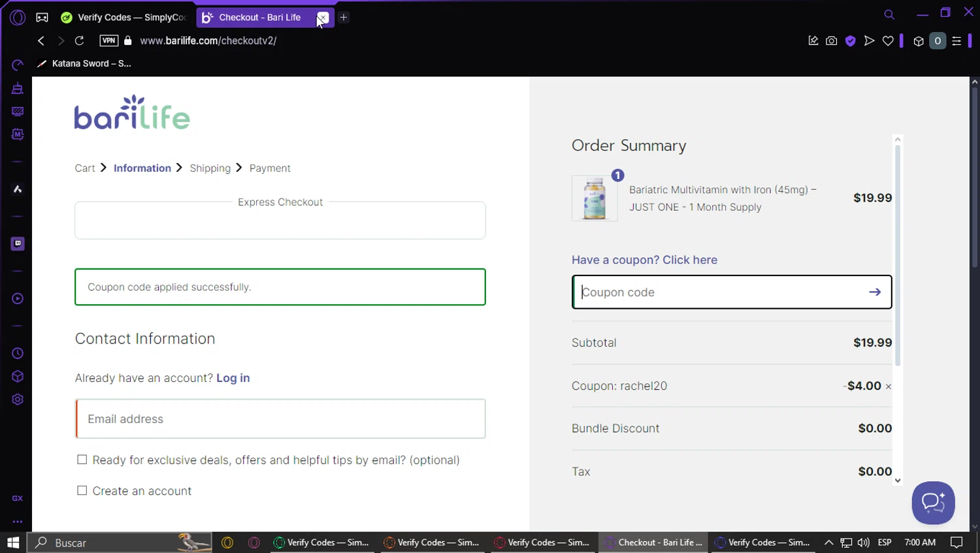
Task: Toggle the VPN badge in address bar
Action: click(109, 40)
